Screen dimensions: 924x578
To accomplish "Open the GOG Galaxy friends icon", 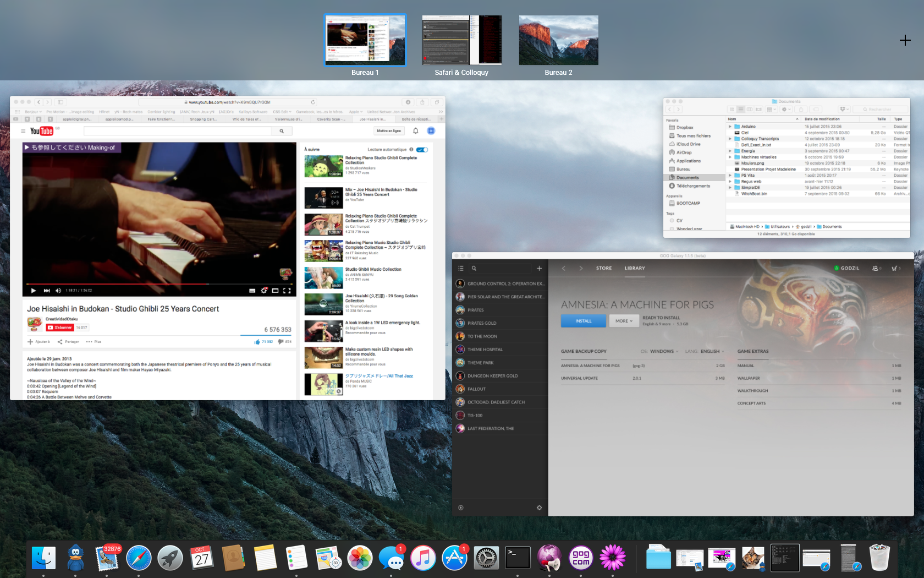I will pos(875,269).
